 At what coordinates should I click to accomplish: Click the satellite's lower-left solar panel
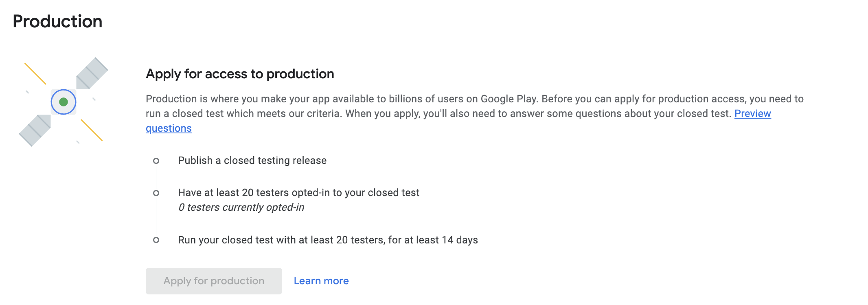coord(35,130)
